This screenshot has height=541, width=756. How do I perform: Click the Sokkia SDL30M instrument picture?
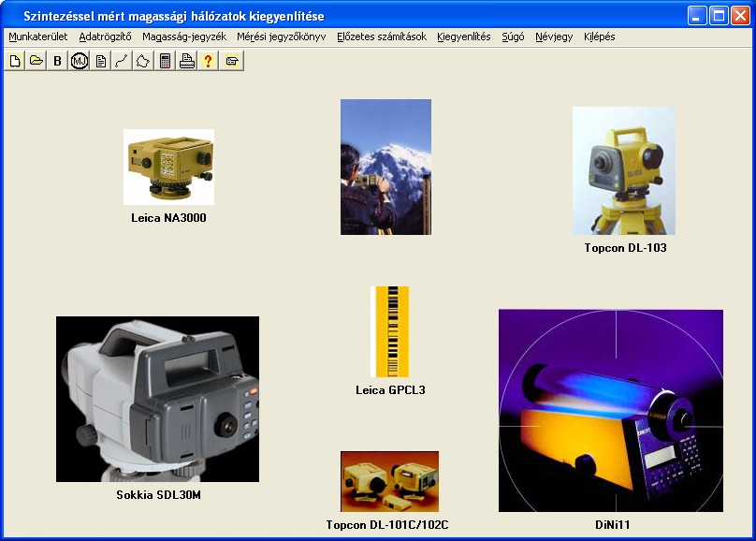(158, 399)
